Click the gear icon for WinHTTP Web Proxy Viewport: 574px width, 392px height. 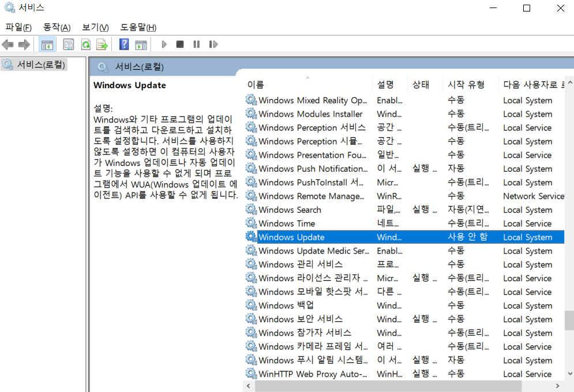click(x=251, y=374)
